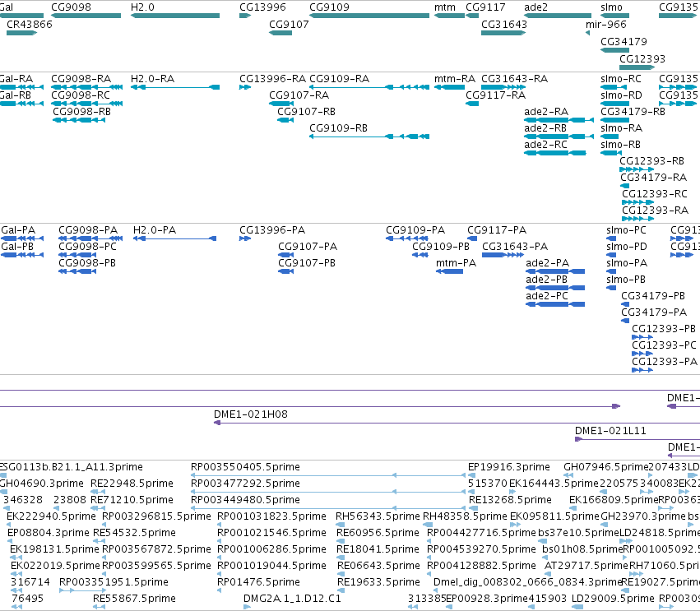Select the CG9109 gene bar
The image size is (700, 611).
[x=369, y=16]
